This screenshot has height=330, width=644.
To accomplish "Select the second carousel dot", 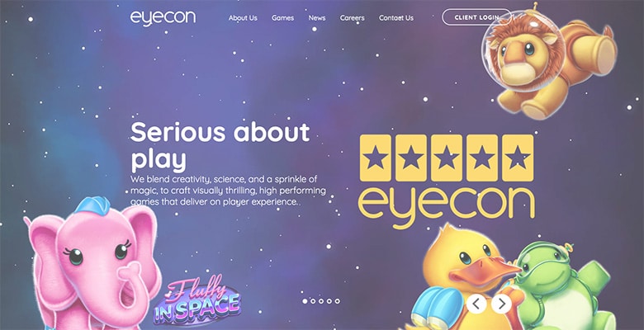I will (x=313, y=301).
